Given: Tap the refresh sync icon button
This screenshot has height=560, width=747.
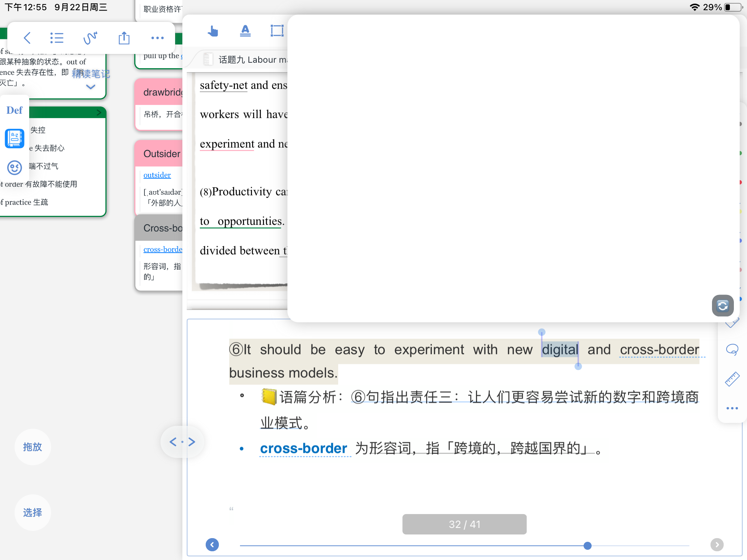Looking at the screenshot, I should [723, 306].
